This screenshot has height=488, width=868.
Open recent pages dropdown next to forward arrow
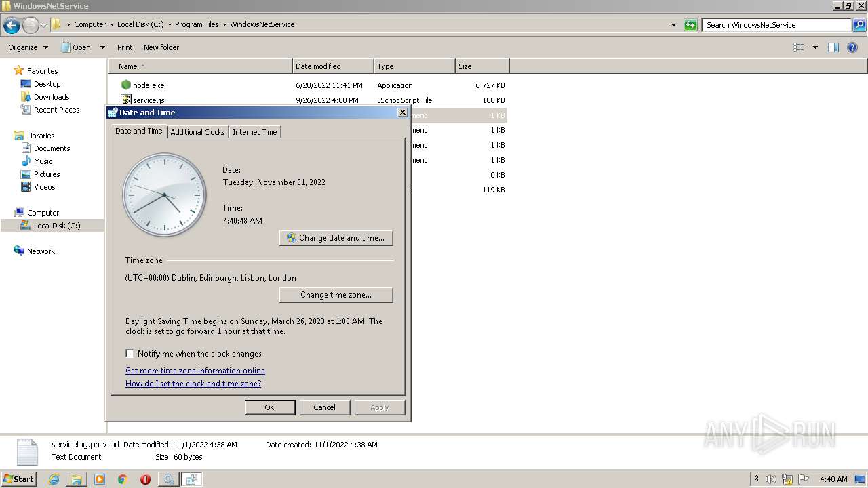pyautogui.click(x=43, y=26)
